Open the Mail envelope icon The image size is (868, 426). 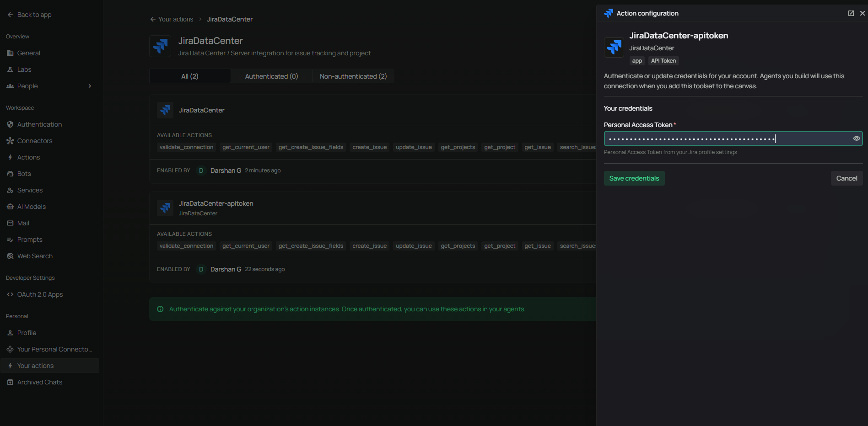pyautogui.click(x=10, y=223)
